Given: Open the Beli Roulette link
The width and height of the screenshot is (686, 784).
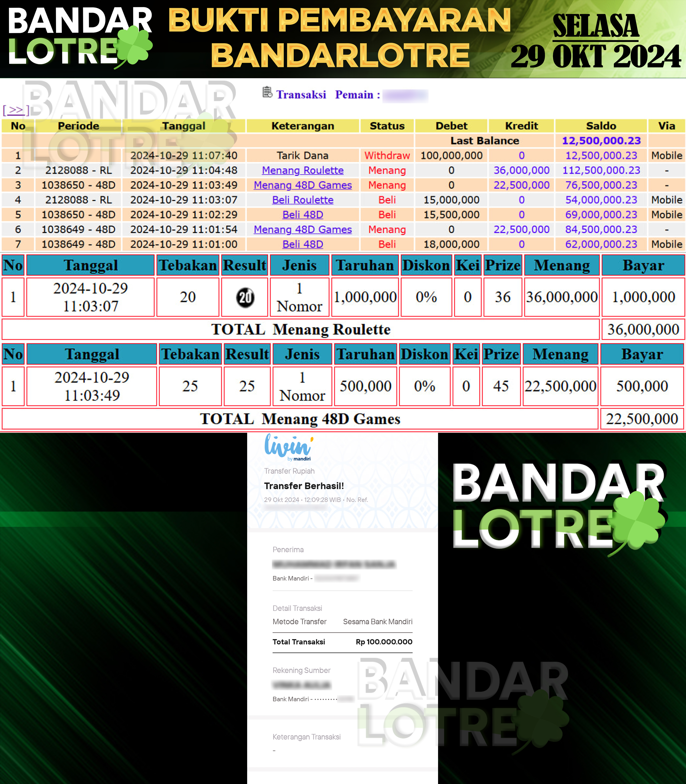Looking at the screenshot, I should (302, 200).
